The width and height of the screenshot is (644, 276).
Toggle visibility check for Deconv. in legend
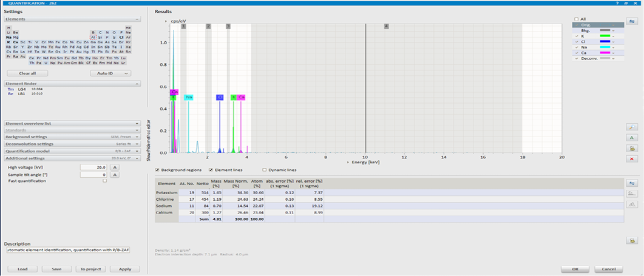577,58
